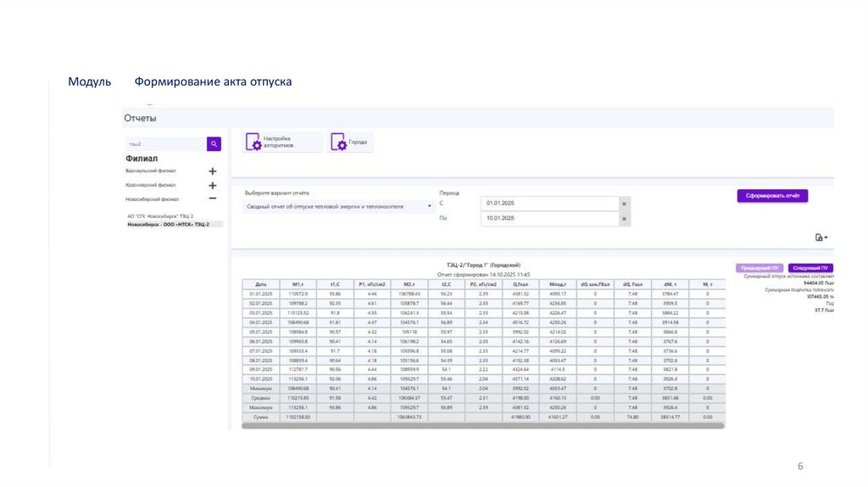
Task: Open the Города settings icon
Action: point(338,142)
